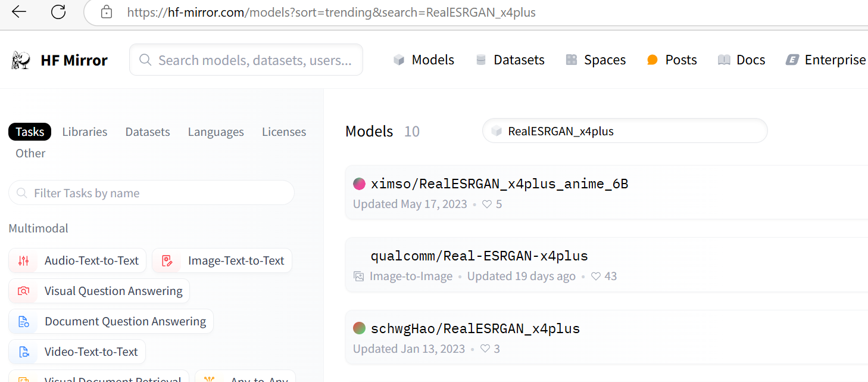Click the grid icon next to Spaces

click(x=572, y=60)
